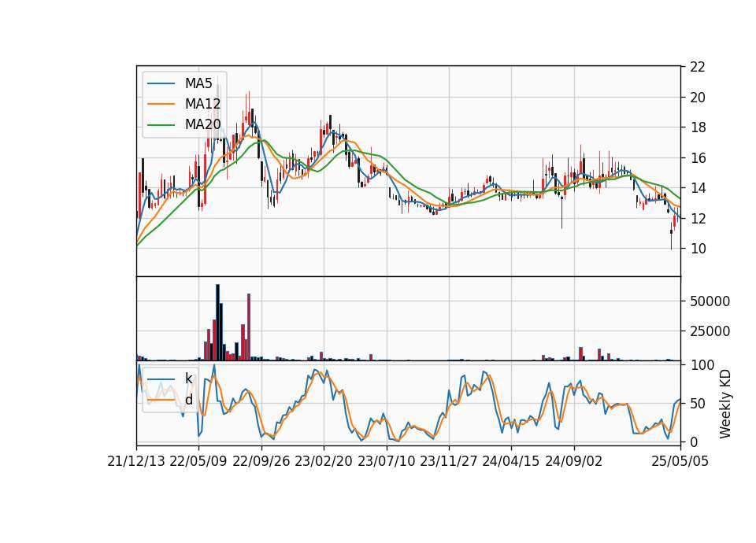The image size is (756, 543).
Task: Click the KD axis label 50
Action: (x=698, y=404)
